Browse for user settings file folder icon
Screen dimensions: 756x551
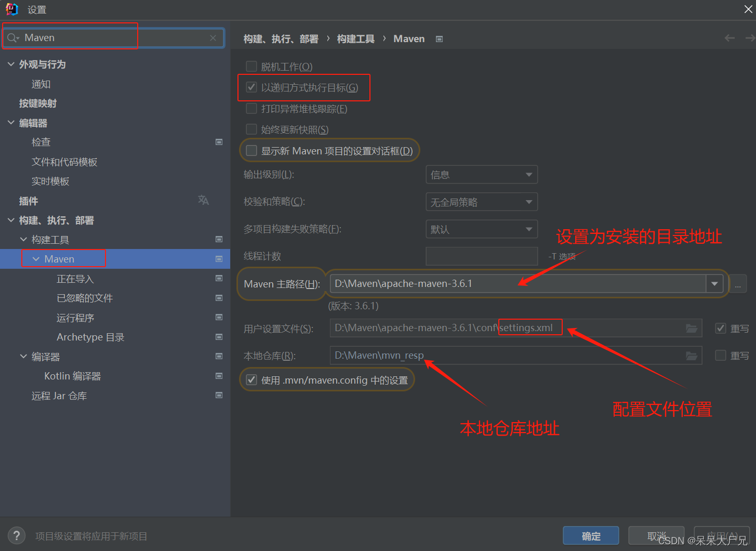pyautogui.click(x=692, y=328)
